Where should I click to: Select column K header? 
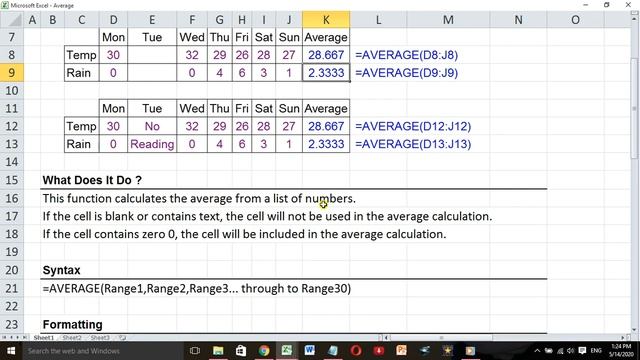(326, 20)
